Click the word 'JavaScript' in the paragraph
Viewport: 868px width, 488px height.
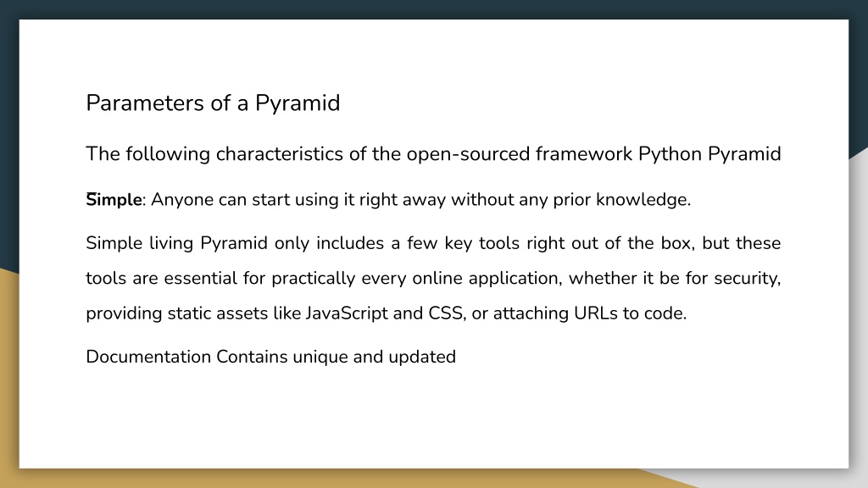(347, 313)
